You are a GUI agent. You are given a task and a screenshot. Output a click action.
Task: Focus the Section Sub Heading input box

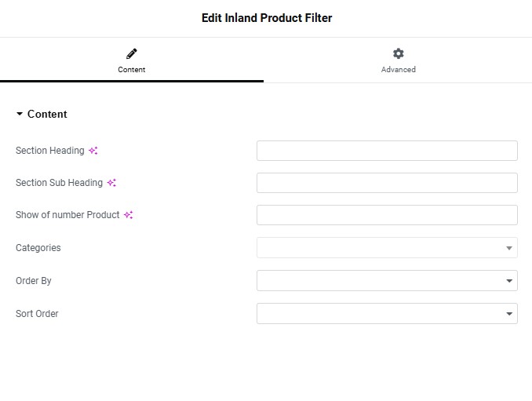click(x=387, y=183)
